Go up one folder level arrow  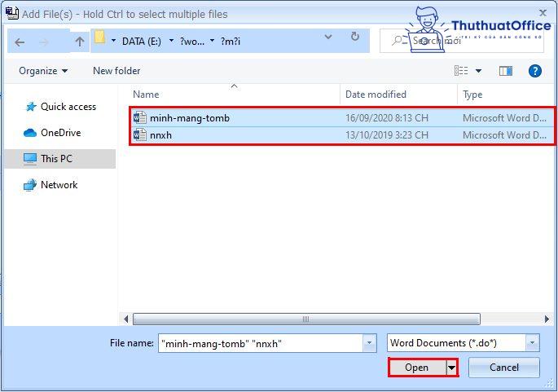[x=80, y=42]
